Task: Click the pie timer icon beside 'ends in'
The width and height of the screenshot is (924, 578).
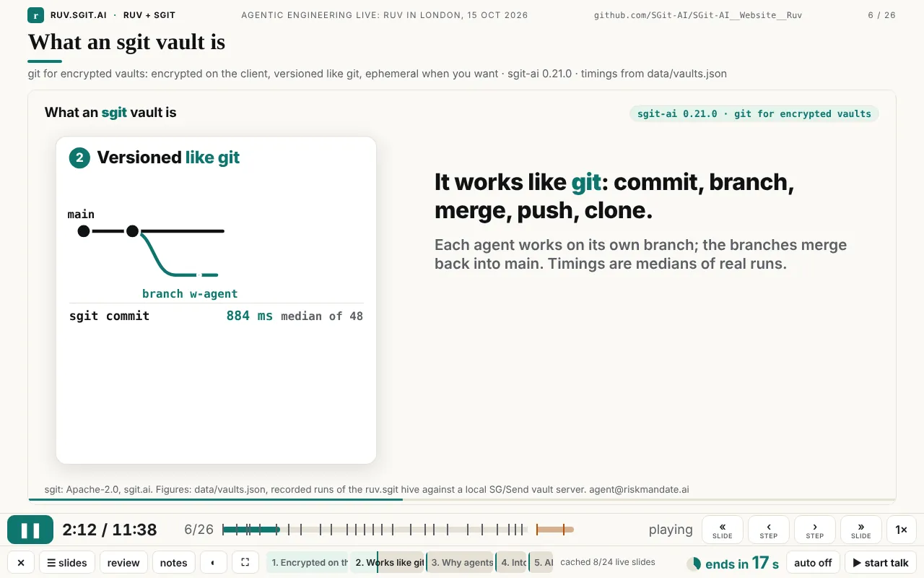Action: click(694, 564)
